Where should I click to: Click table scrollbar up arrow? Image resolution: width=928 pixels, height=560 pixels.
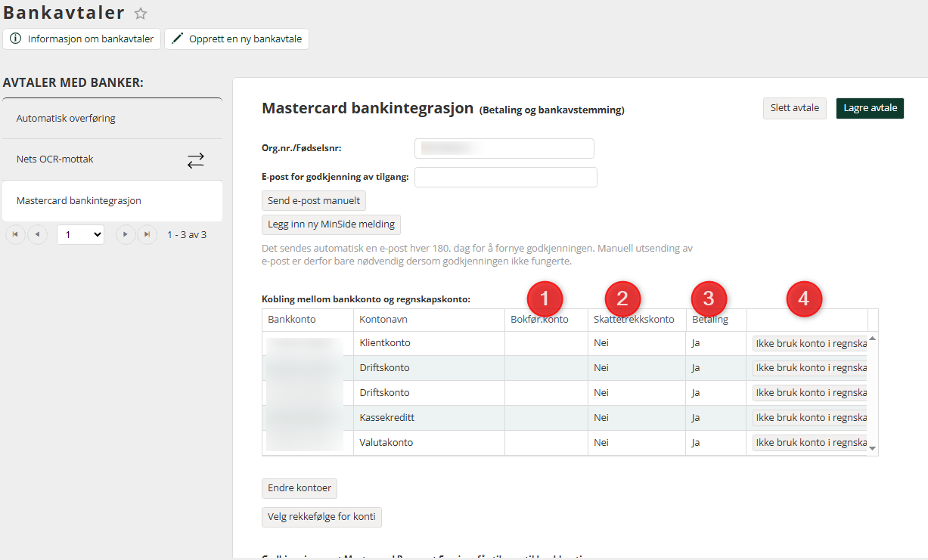873,339
